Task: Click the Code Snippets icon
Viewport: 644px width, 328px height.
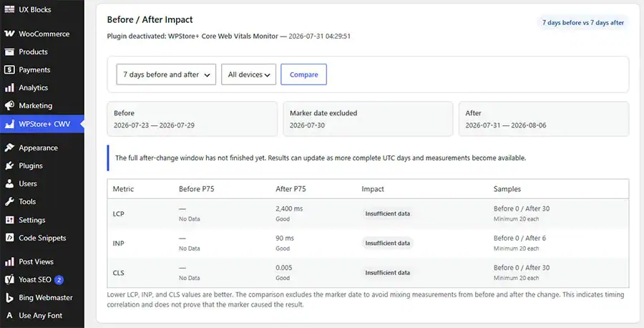Action: [9, 238]
